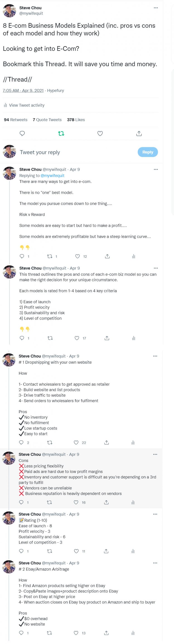Show the 7 Quote Tweets list
174x644 pixels.
click(x=47, y=120)
